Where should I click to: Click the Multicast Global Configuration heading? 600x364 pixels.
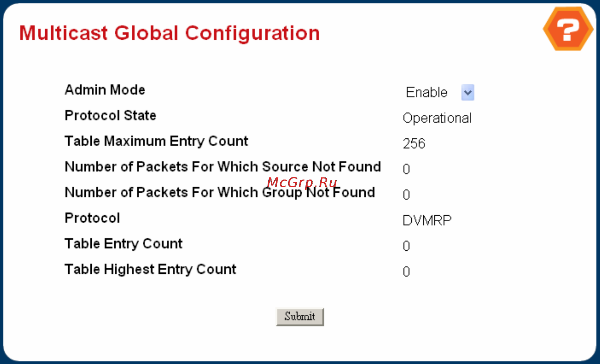pos(170,33)
